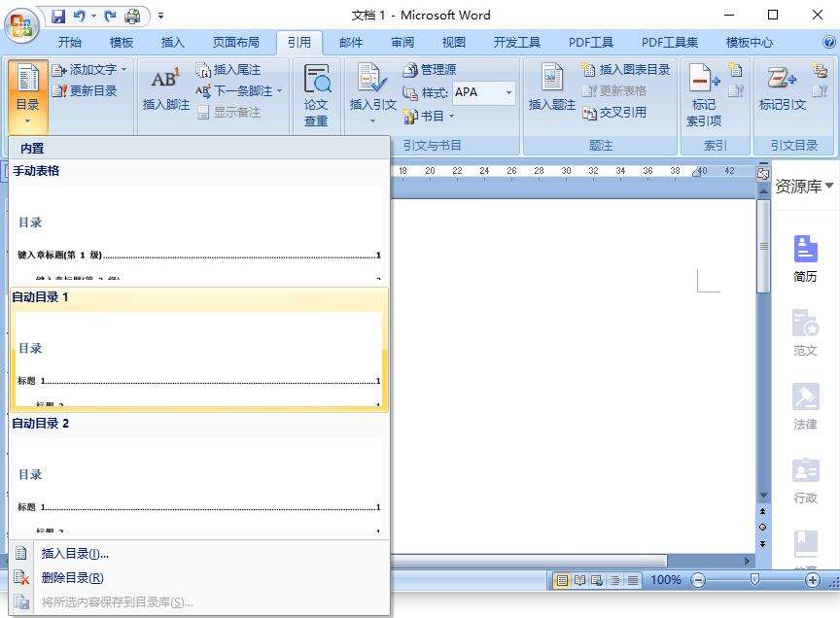This screenshot has width=840, height=618.
Task: Switch to Draft view
Action: coord(633,580)
